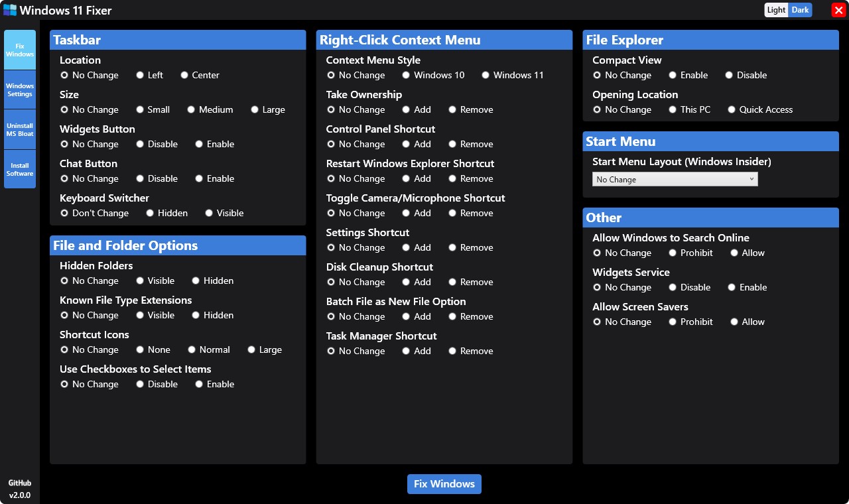This screenshot has height=504, width=849.
Task: Select Windows 11 Context Menu Style
Action: pos(513,75)
